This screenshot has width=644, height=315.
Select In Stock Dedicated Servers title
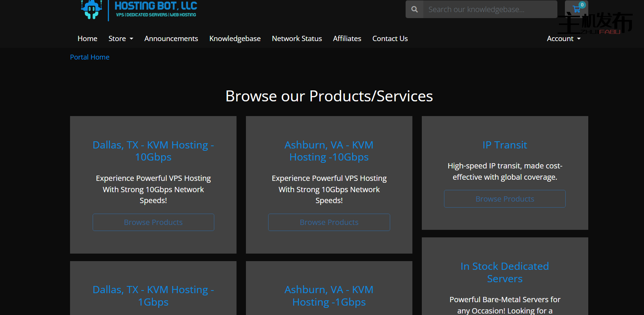505,272
